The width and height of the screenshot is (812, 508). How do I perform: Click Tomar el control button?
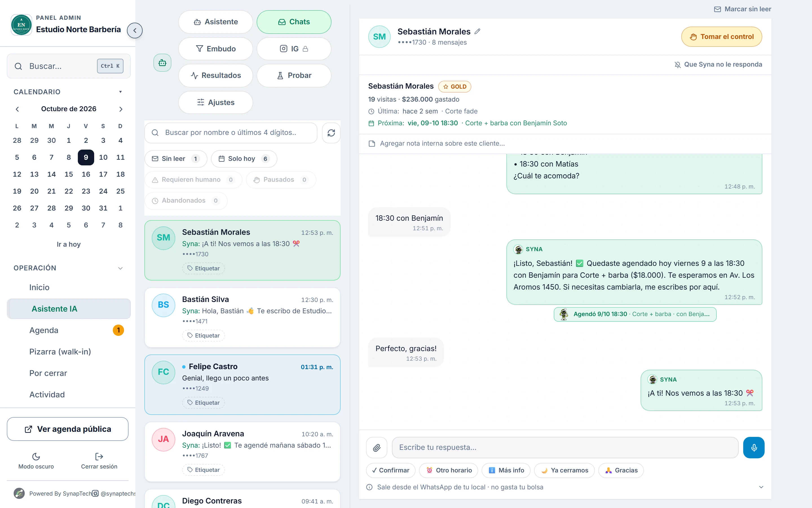click(721, 37)
